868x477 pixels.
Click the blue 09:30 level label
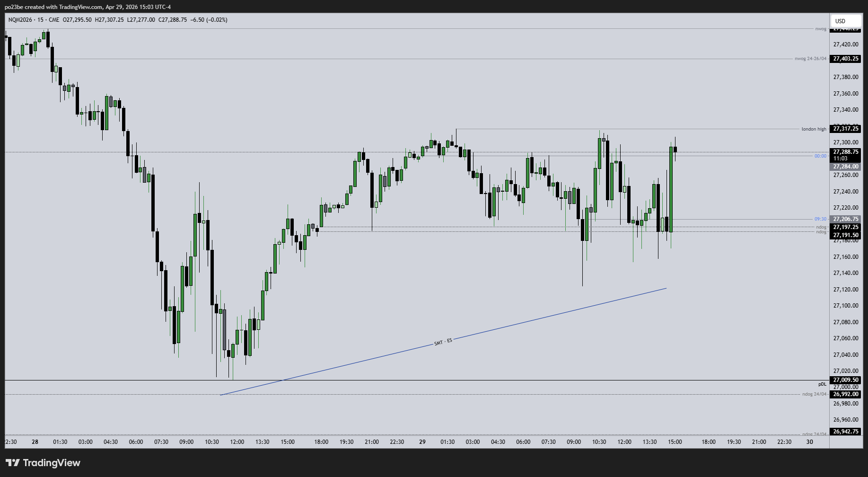(x=820, y=219)
